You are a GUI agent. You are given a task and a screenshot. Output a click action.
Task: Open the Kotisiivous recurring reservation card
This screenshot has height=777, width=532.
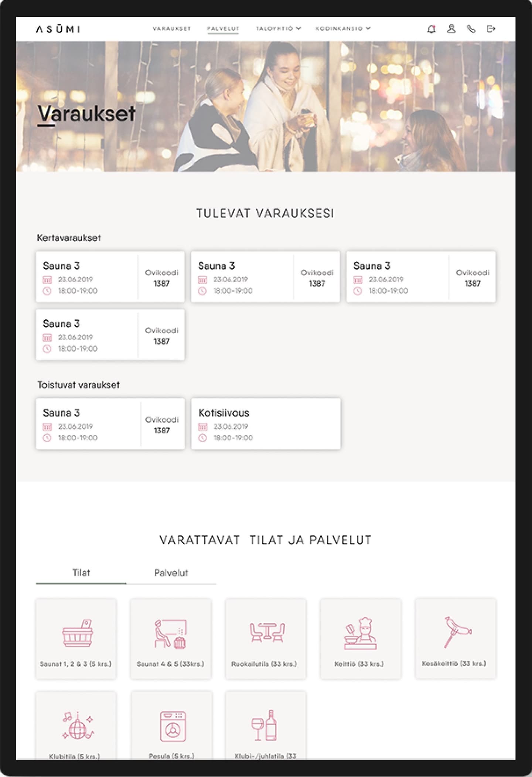(266, 424)
